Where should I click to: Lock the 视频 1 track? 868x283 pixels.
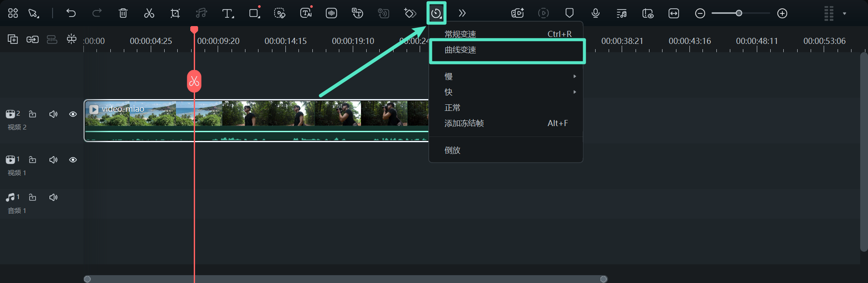(x=33, y=160)
